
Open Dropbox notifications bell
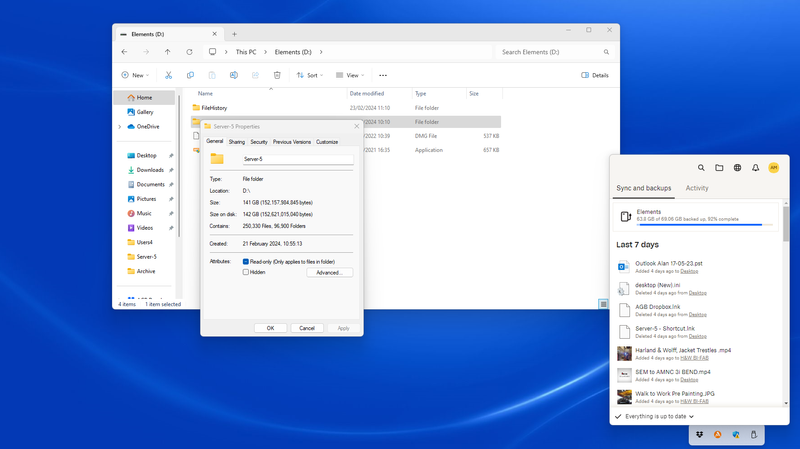click(x=756, y=167)
